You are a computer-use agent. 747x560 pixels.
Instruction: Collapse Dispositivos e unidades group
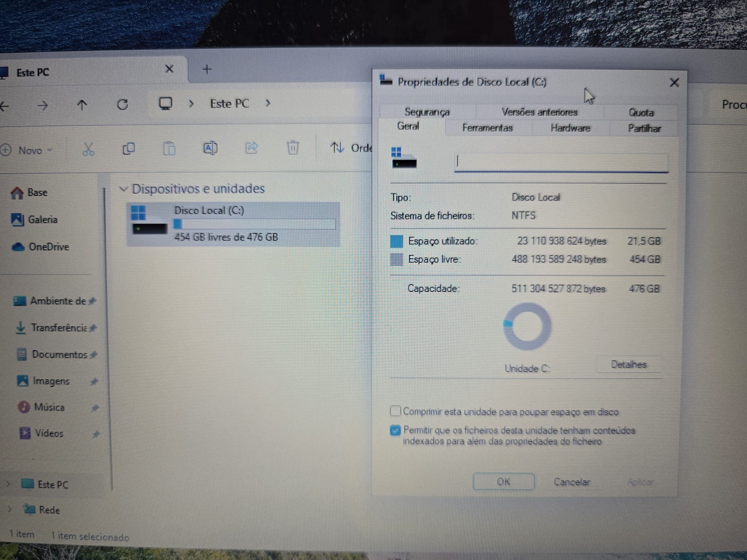(x=123, y=189)
